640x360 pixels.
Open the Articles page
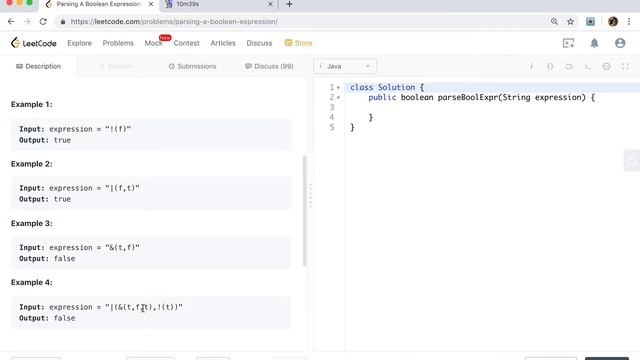pos(223,43)
